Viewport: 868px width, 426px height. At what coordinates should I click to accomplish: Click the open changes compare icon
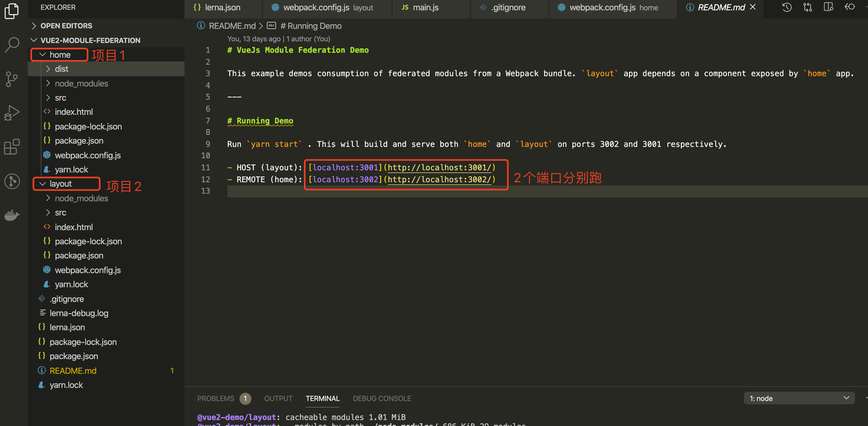[808, 7]
